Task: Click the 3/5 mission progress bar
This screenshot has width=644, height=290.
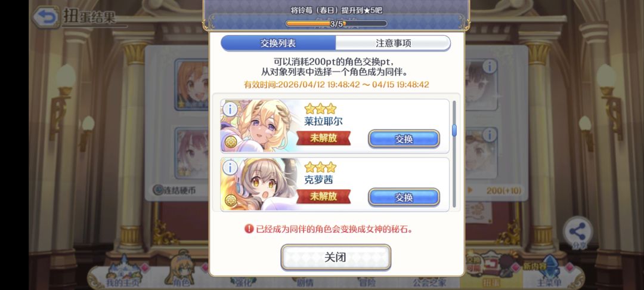Action: coord(336,24)
